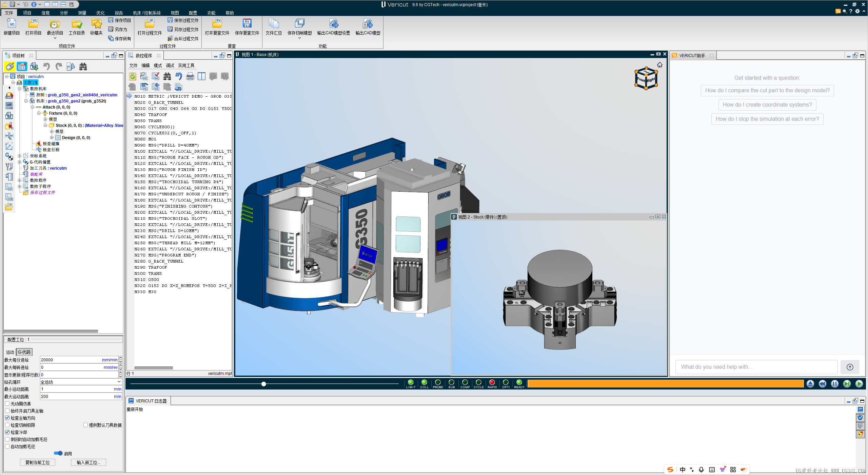Toggle 自动加载毛坯 checkbox

[x=7, y=446]
